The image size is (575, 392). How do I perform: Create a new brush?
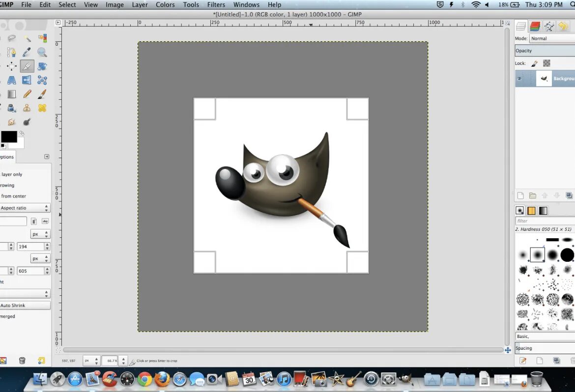pyautogui.click(x=540, y=361)
